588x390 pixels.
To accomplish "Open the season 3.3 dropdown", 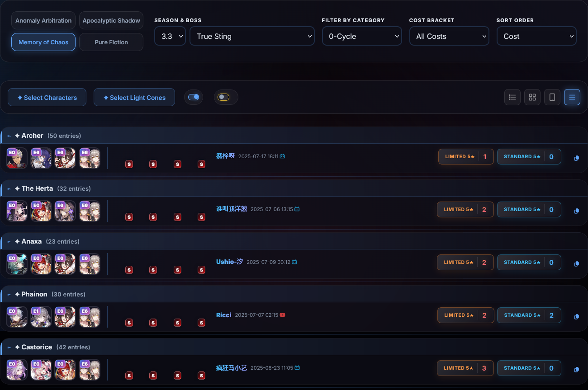I will pyautogui.click(x=170, y=36).
